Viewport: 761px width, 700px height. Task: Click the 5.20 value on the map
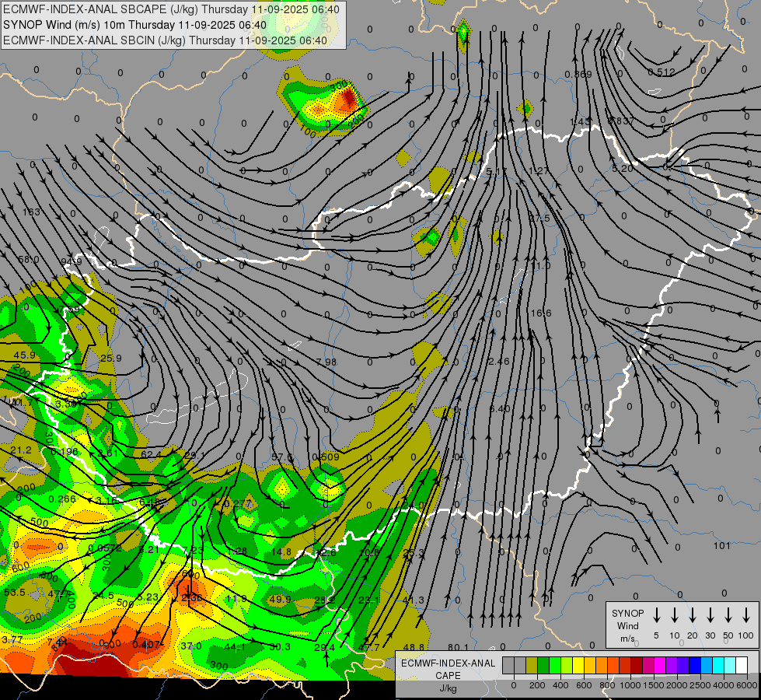(x=623, y=169)
